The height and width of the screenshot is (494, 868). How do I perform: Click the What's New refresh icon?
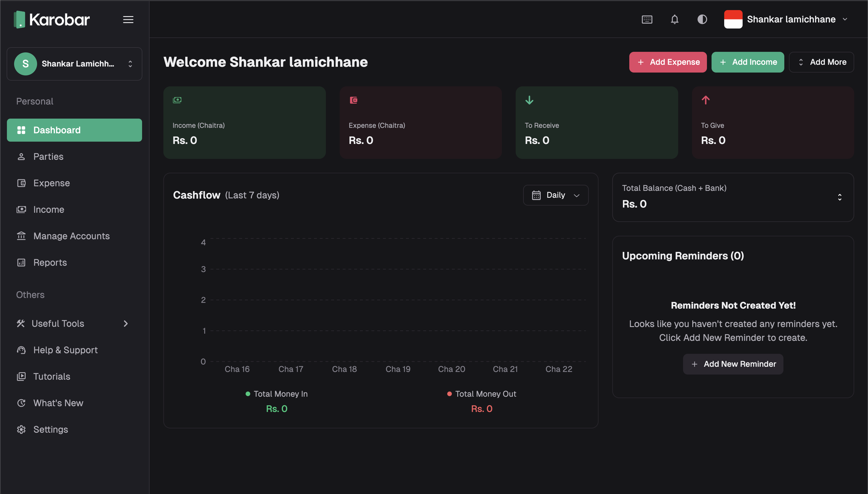point(21,403)
